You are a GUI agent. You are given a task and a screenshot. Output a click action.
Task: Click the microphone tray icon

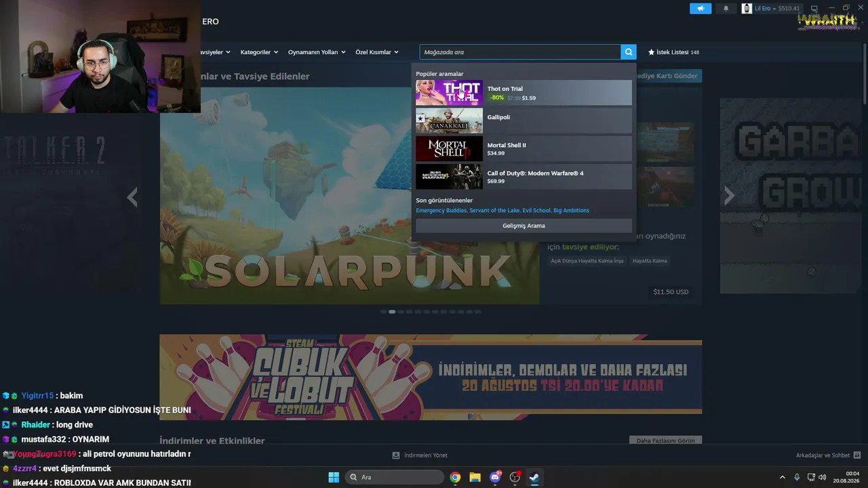click(797, 477)
